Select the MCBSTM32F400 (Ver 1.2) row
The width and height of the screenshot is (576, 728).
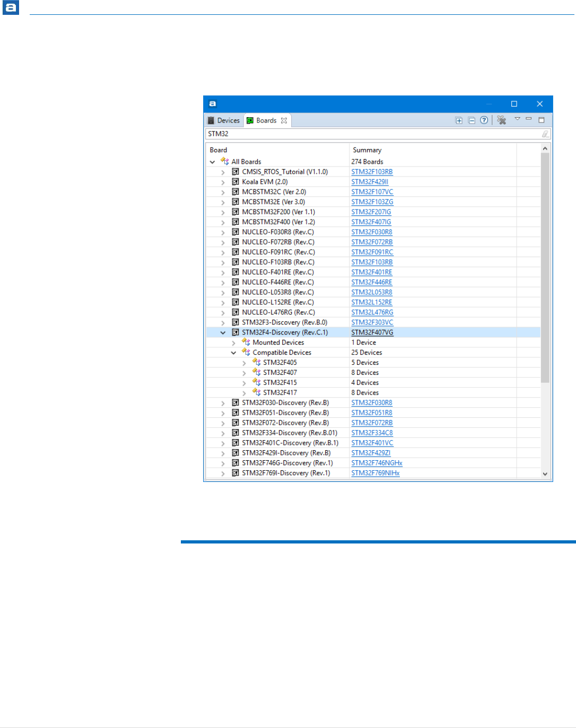click(373, 222)
